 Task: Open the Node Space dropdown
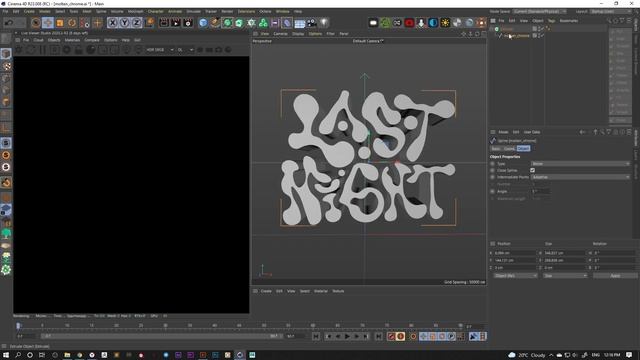pyautogui.click(x=540, y=11)
